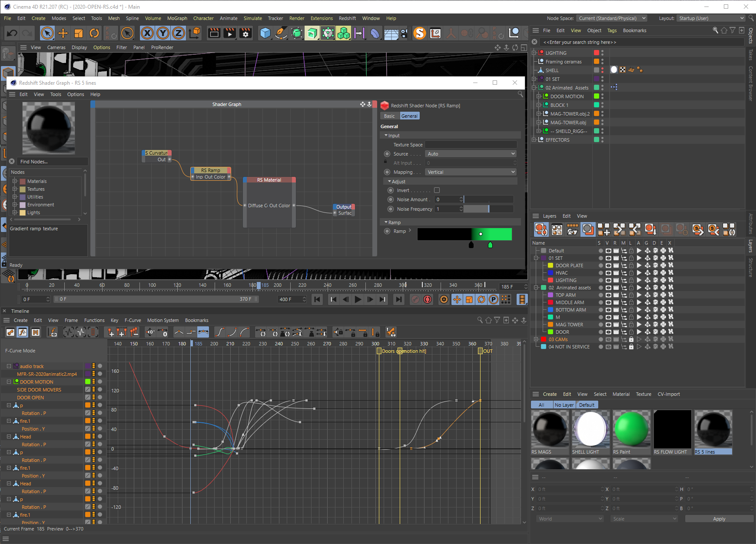Click the Spline Pen tool icon
Viewport: 756px width, 544px height.
(281, 33)
